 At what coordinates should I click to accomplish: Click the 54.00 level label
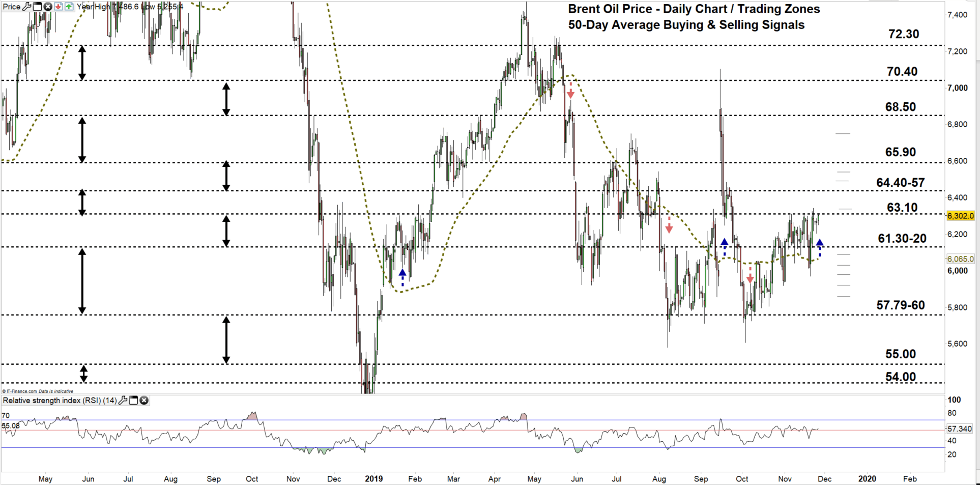coord(901,377)
